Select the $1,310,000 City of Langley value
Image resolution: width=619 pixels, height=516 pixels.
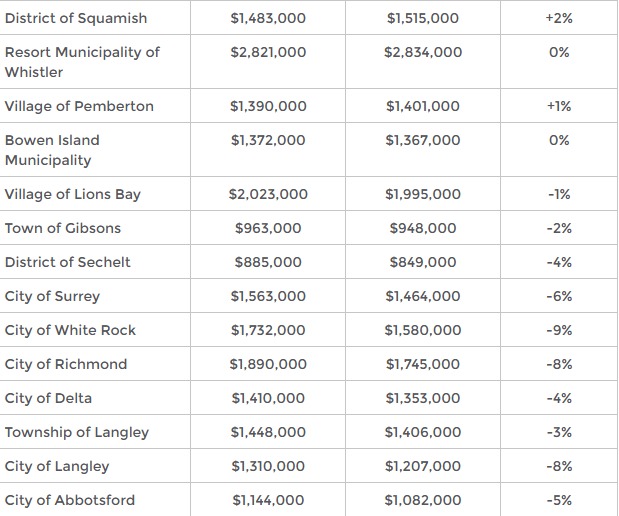[x=268, y=466]
